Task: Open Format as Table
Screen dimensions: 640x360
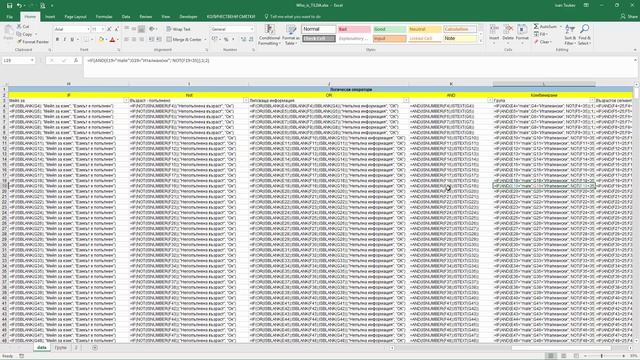Action: tap(291, 35)
